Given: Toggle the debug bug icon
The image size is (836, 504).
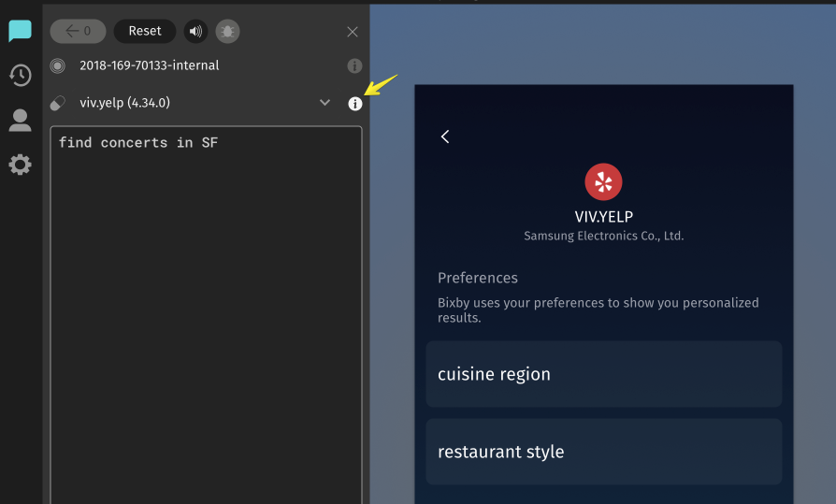Looking at the screenshot, I should coord(227,32).
